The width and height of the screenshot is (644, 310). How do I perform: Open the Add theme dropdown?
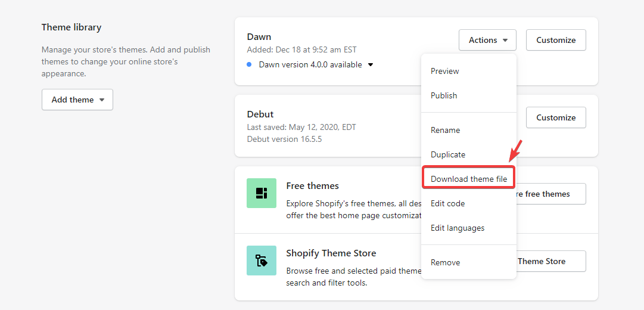tap(77, 100)
